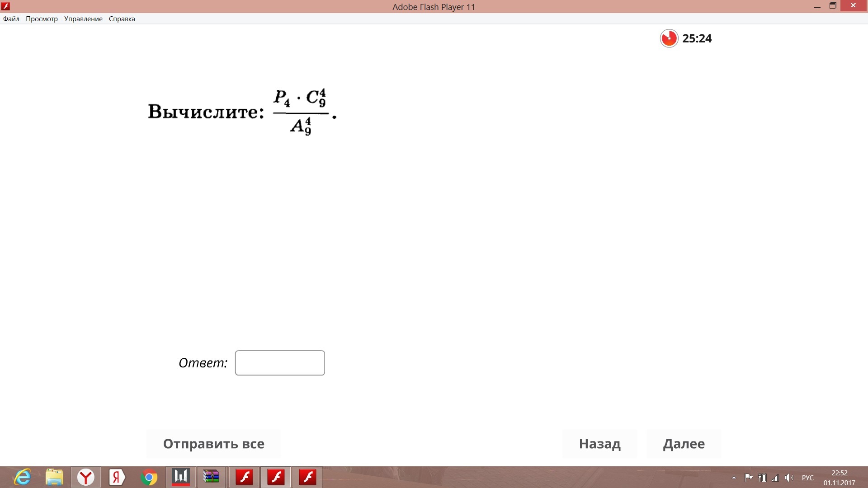Open the Файл menu
The width and height of the screenshot is (868, 488).
(11, 19)
